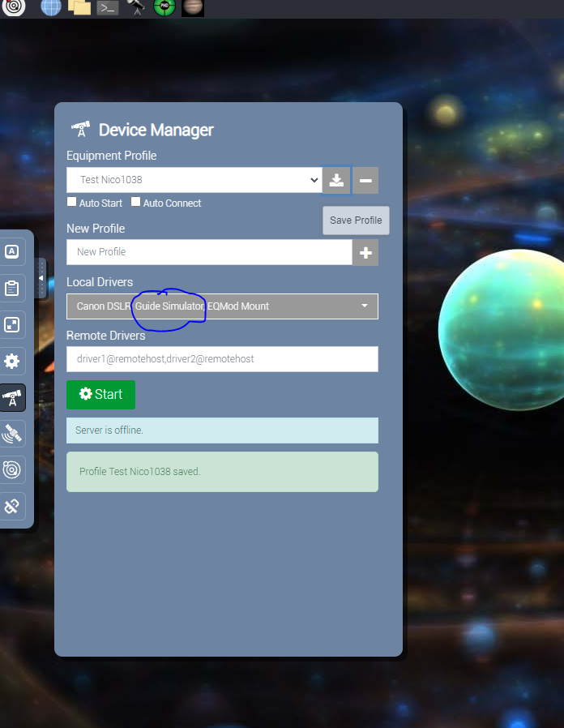Viewport: 564px width, 728px height.
Task: Expand the Local Drivers dropdown arrow
Action: [x=365, y=306]
